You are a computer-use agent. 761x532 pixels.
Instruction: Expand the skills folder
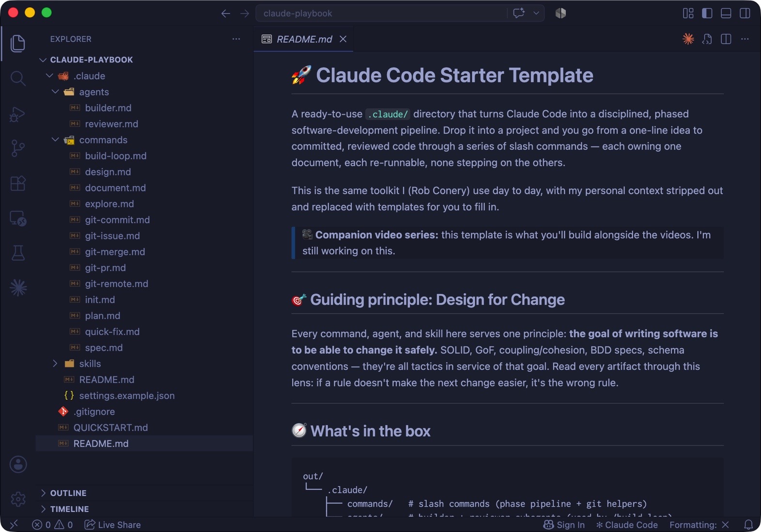point(90,363)
